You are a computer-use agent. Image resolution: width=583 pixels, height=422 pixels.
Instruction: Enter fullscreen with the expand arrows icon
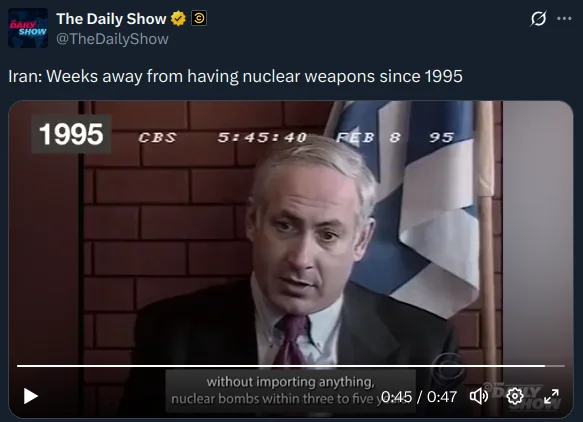pyautogui.click(x=551, y=396)
